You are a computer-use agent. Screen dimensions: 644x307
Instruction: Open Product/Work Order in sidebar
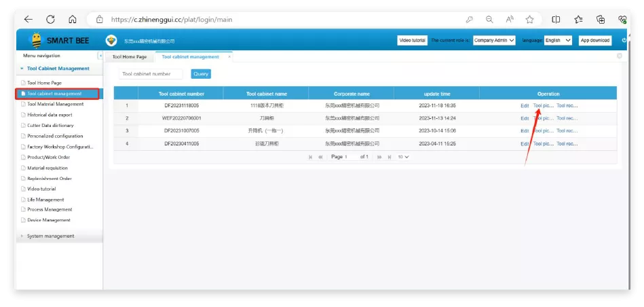coord(48,158)
